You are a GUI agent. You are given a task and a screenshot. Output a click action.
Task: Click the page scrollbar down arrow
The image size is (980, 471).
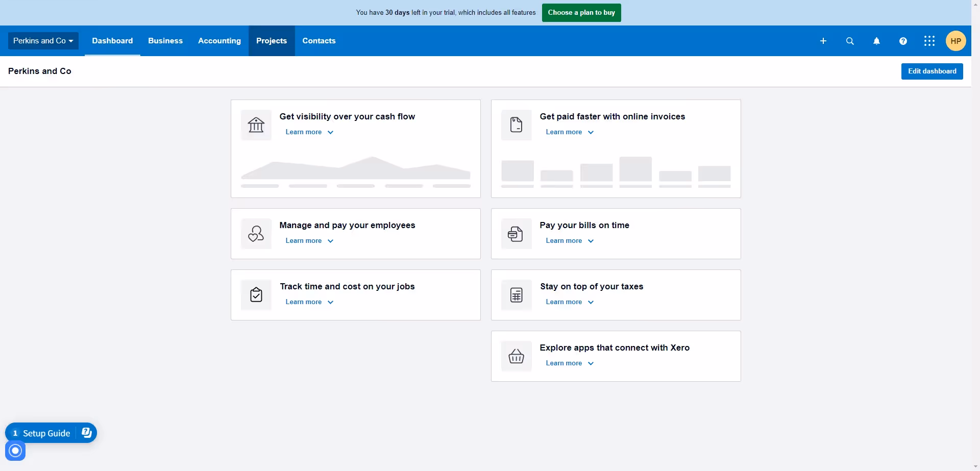[x=975, y=466]
